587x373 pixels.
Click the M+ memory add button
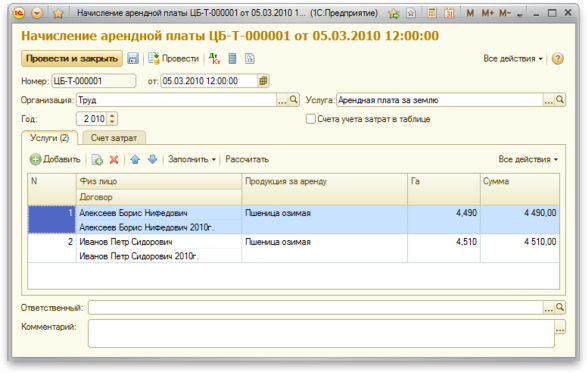(487, 13)
